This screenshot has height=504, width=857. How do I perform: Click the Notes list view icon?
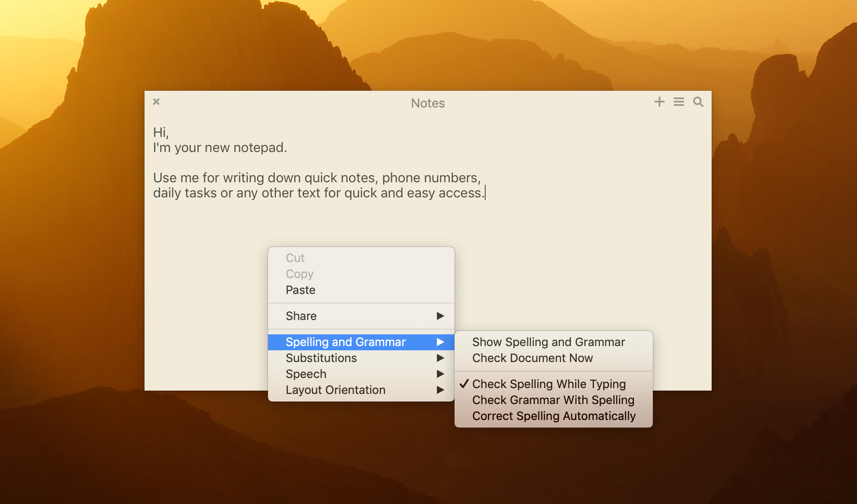tap(678, 102)
